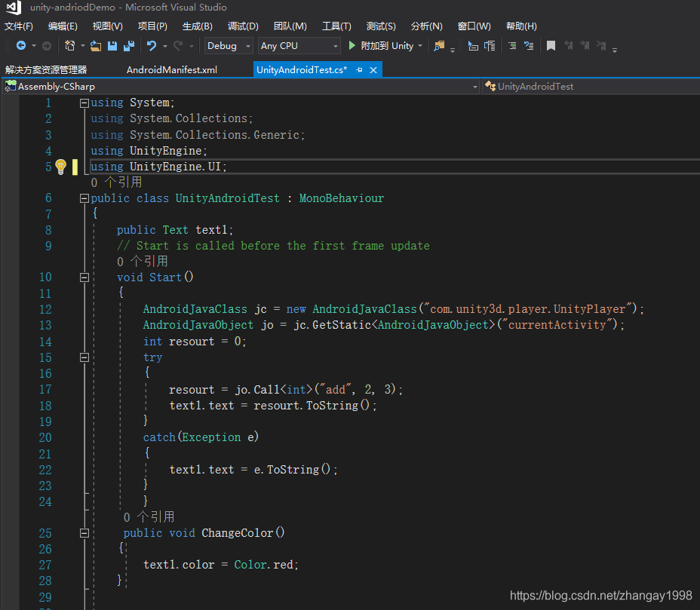Click the first outlining toolbar icon before the comment icons
Image resolution: width=700 pixels, height=610 pixels.
tap(473, 45)
